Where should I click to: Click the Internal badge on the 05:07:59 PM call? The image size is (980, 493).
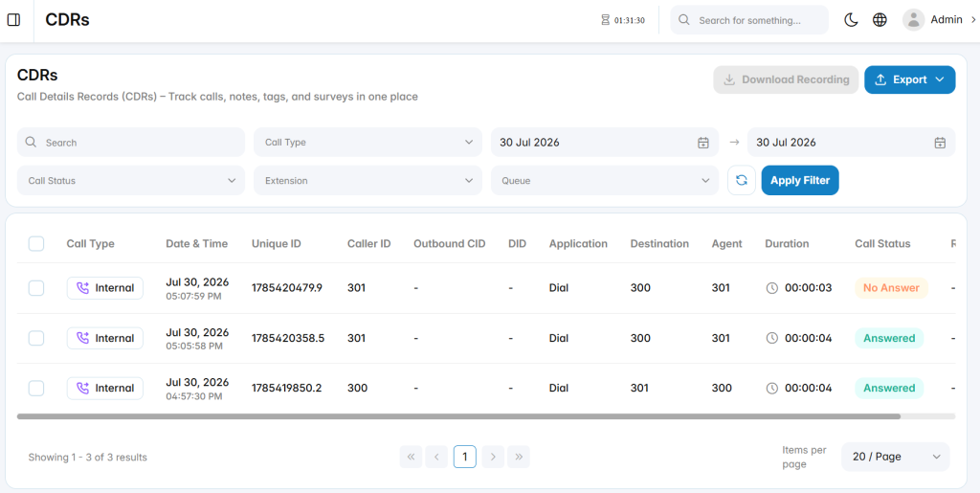[x=105, y=288]
